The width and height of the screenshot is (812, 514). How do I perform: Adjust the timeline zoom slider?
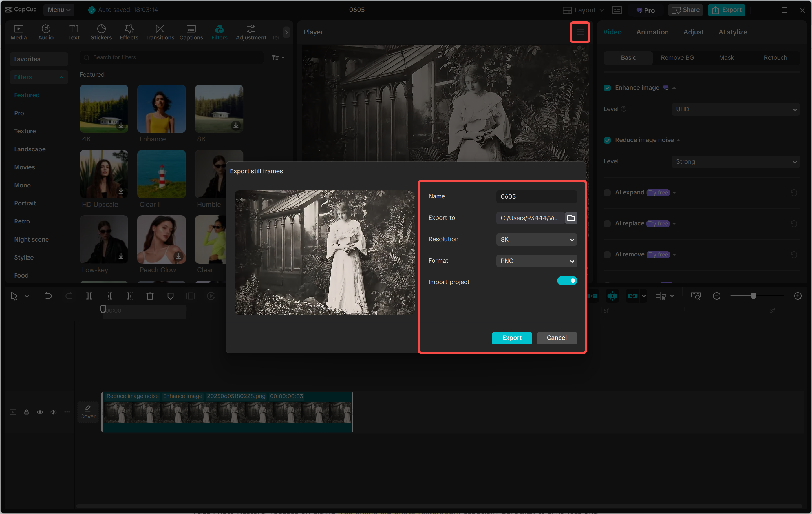(x=754, y=296)
